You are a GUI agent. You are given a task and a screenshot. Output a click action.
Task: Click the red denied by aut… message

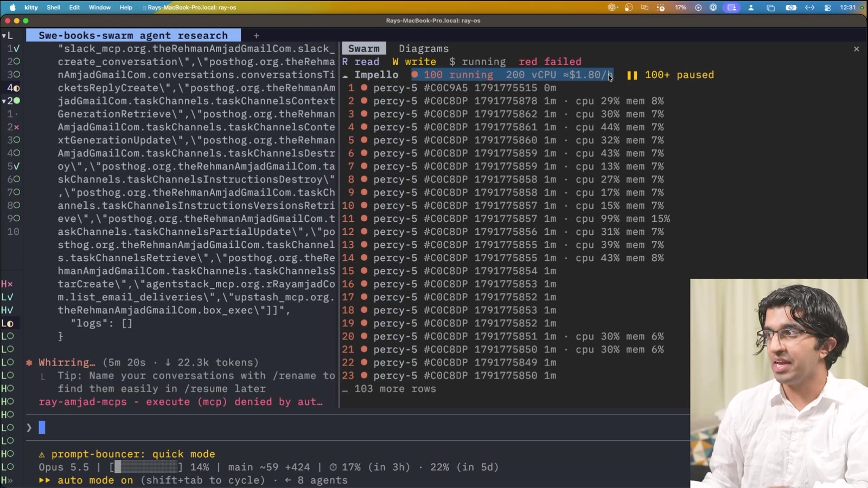(181, 402)
